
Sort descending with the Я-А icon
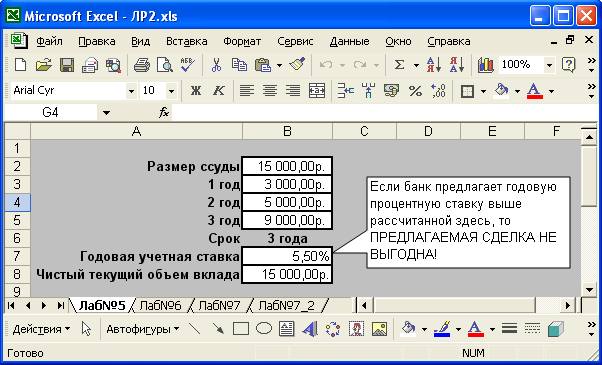457,65
